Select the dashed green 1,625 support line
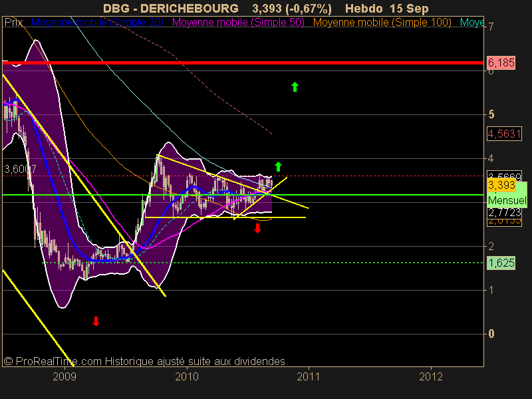The height and width of the screenshot is (399, 532). coord(263,263)
